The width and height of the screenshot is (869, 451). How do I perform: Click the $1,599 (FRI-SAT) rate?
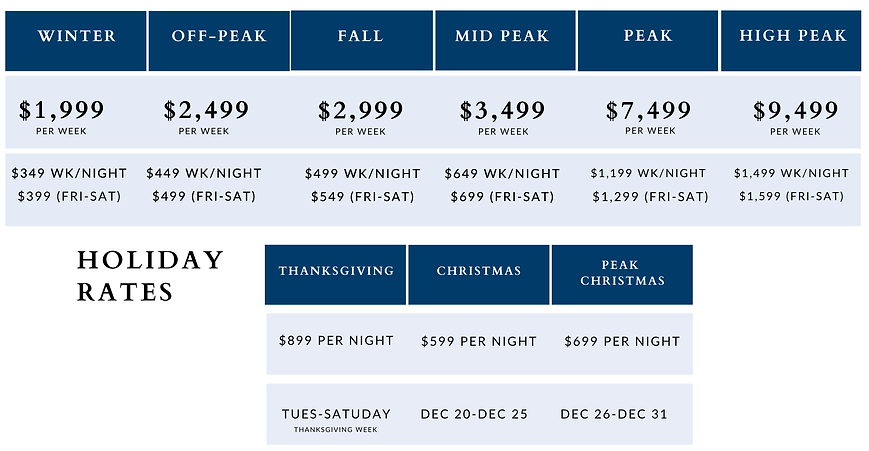click(x=791, y=196)
